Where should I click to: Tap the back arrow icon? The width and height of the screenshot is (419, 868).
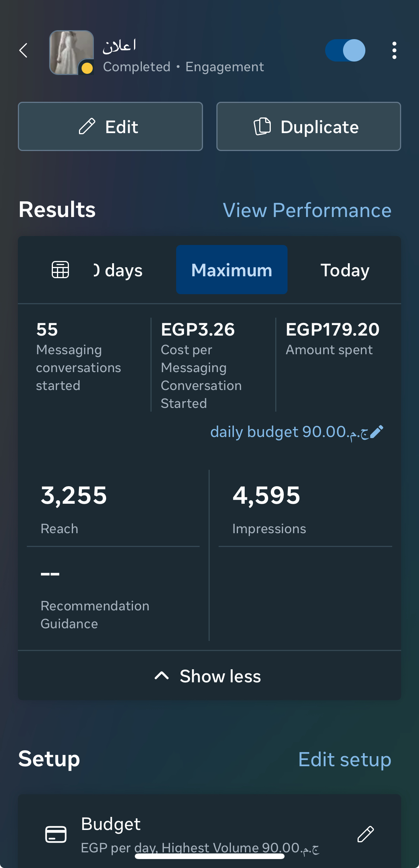pos(23,50)
